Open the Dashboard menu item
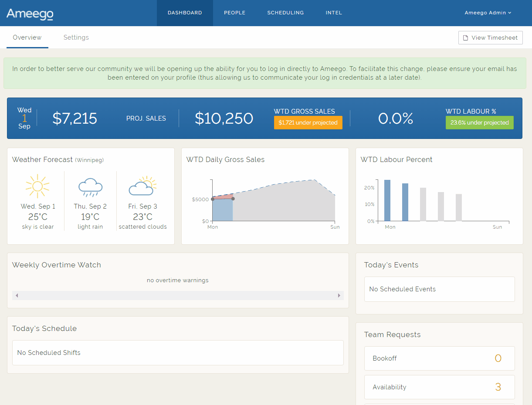 (185, 13)
